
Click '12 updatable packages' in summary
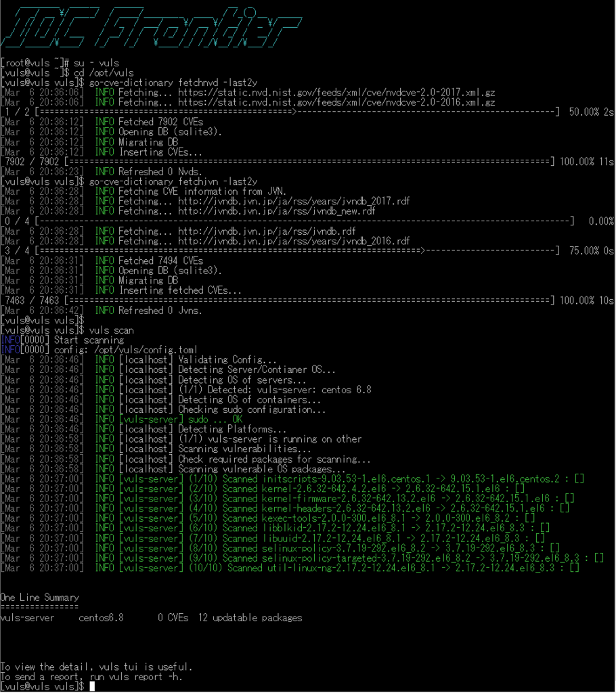tap(250, 618)
